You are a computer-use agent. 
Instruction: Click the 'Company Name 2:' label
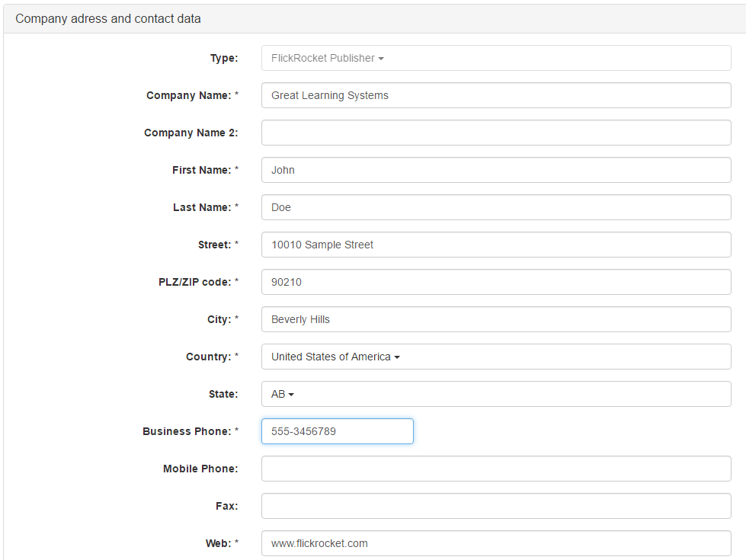coord(191,133)
